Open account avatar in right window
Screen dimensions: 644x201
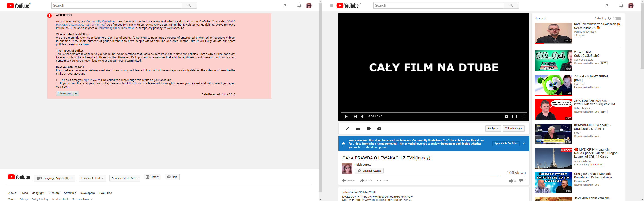pos(631,6)
